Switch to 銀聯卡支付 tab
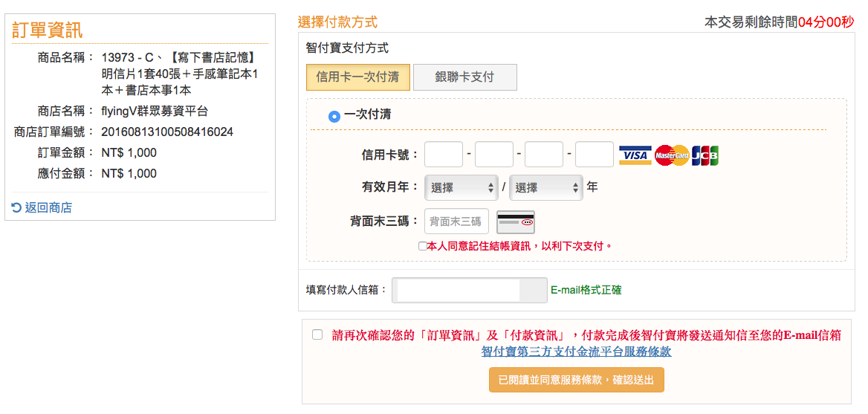This screenshot has width=868, height=414. point(464,77)
